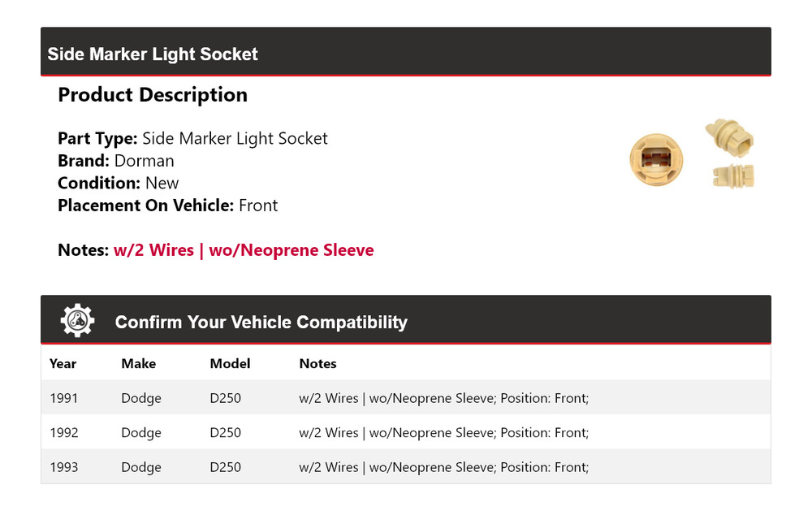Click the Brand: Dorman line
This screenshot has height=511, width=812.
116,161
